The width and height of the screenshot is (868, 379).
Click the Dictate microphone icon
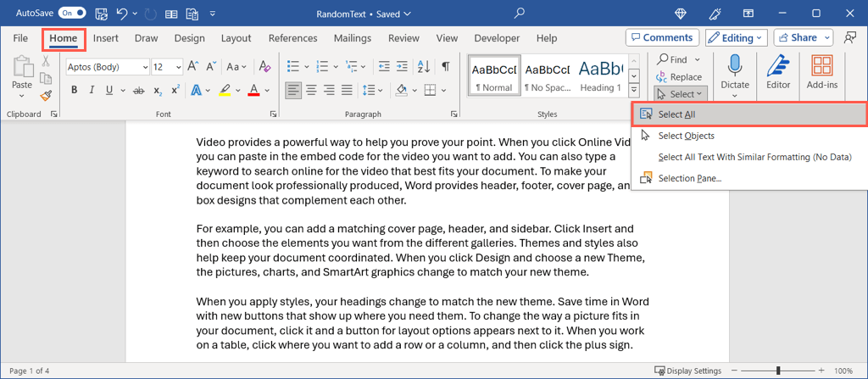tap(735, 65)
